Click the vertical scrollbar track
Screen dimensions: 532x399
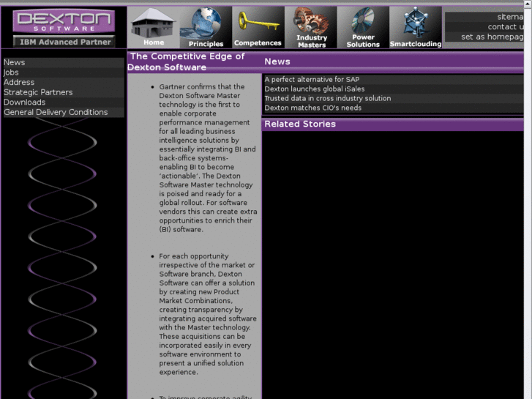[x=528, y=204]
